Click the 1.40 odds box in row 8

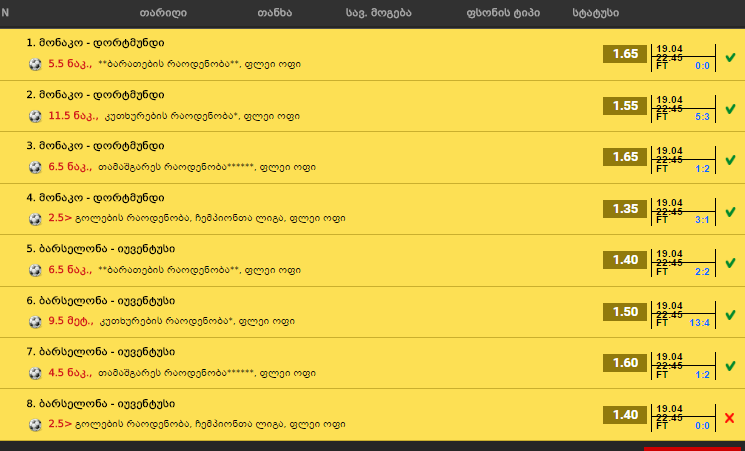(x=625, y=415)
